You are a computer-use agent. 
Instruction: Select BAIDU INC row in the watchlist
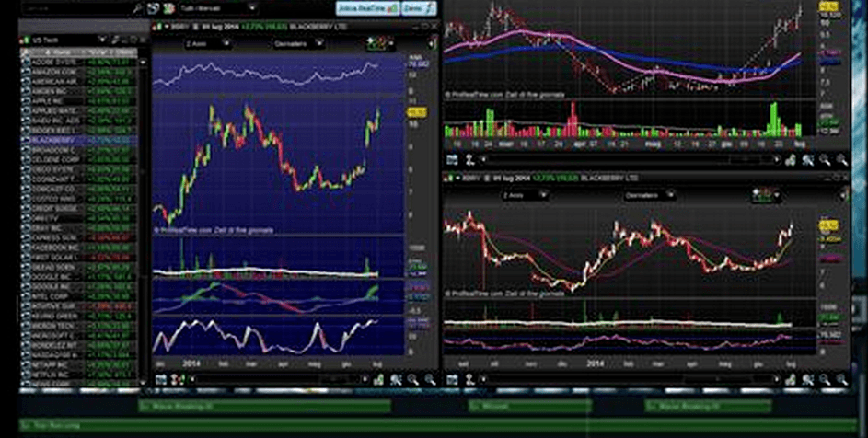point(80,121)
